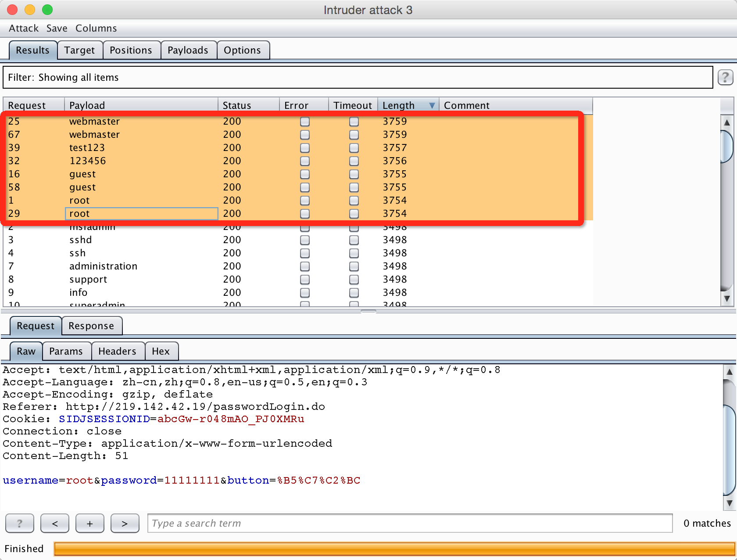Click the search help question mark button

coord(20,523)
